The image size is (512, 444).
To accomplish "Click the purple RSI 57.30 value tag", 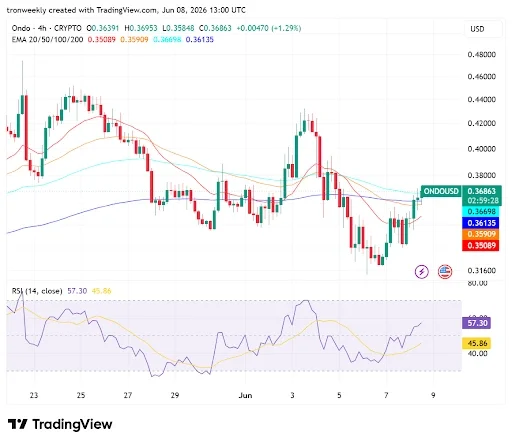I will pos(476,323).
